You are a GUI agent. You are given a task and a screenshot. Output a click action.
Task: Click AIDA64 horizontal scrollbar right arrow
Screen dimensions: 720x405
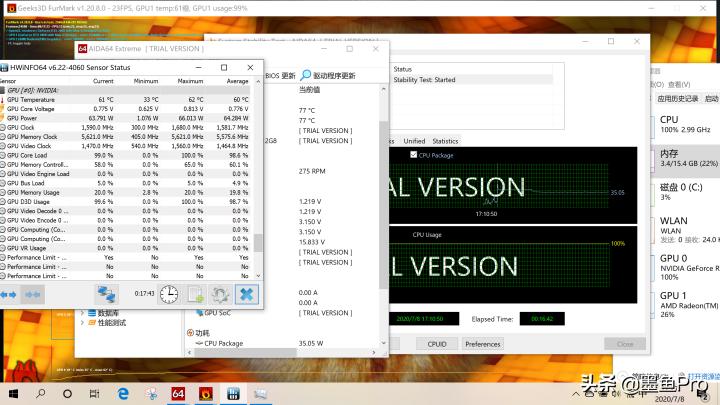click(x=374, y=353)
